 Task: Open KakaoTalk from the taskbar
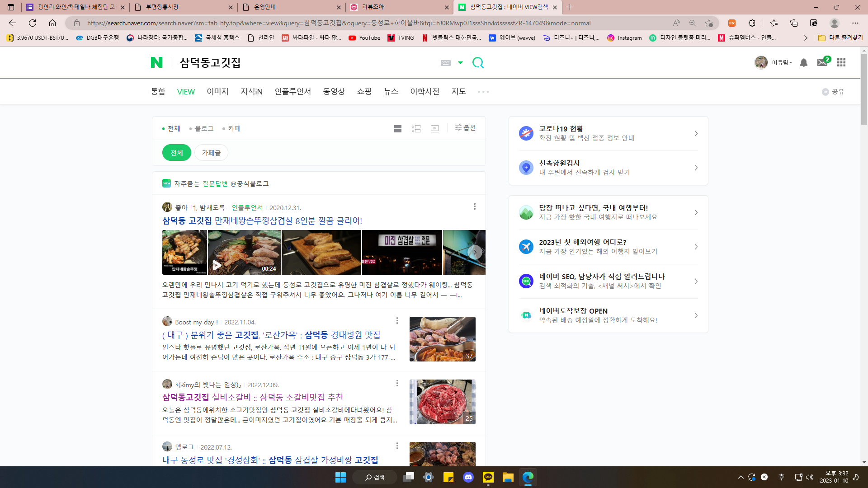pyautogui.click(x=488, y=477)
